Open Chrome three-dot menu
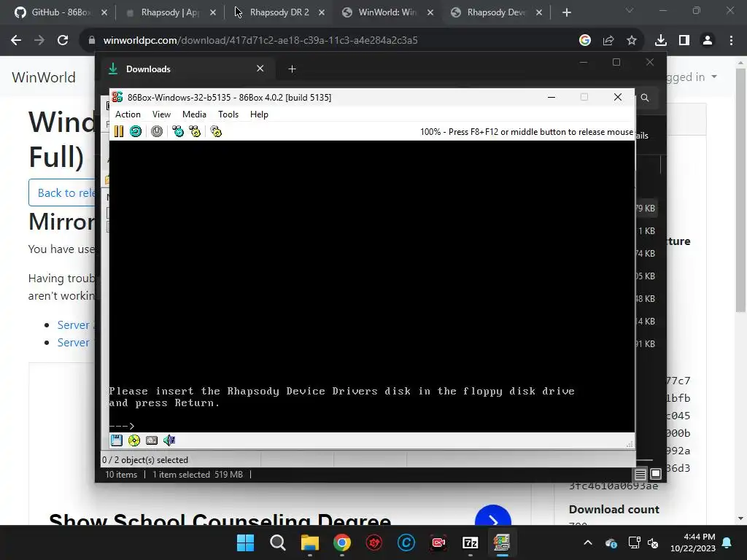This screenshot has width=747, height=560. pyautogui.click(x=731, y=41)
